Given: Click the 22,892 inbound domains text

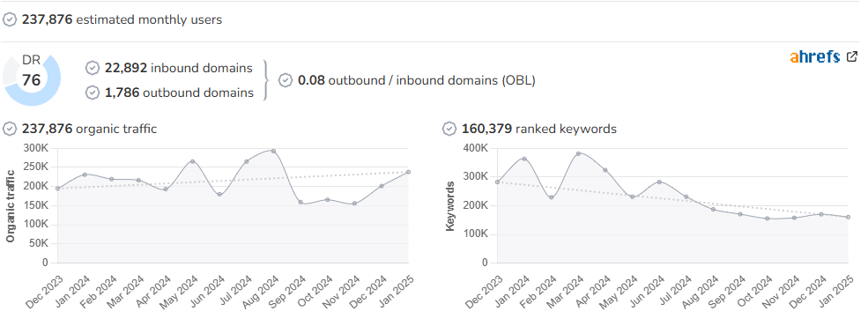Looking at the screenshot, I should (178, 68).
